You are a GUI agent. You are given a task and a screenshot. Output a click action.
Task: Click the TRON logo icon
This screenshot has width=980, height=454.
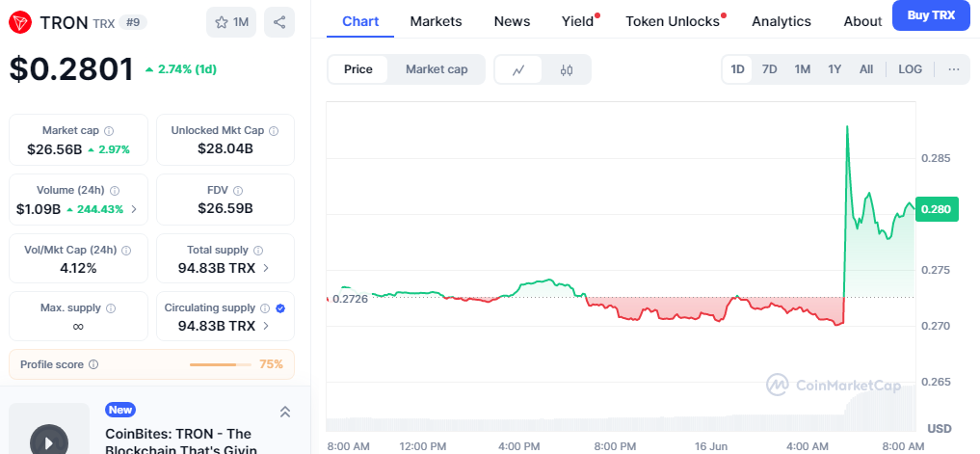pos(20,22)
